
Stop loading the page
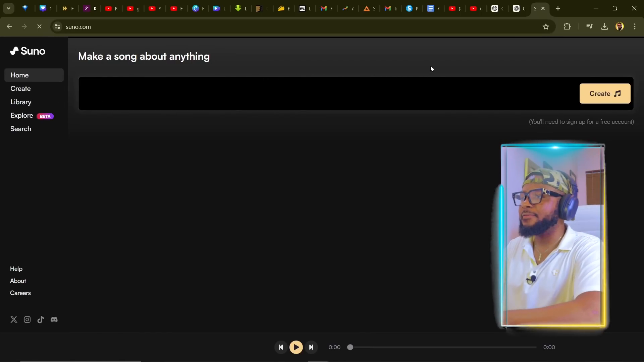pos(39,26)
